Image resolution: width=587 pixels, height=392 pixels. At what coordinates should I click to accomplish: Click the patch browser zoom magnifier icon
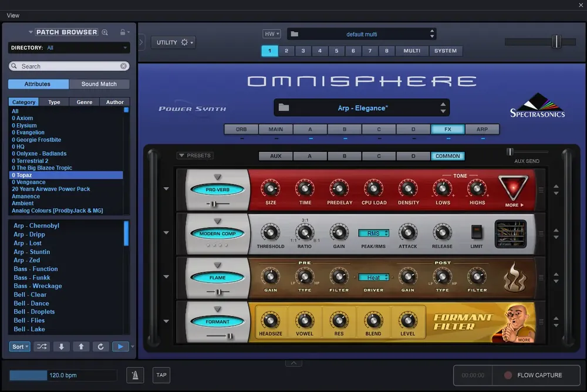[x=105, y=32]
